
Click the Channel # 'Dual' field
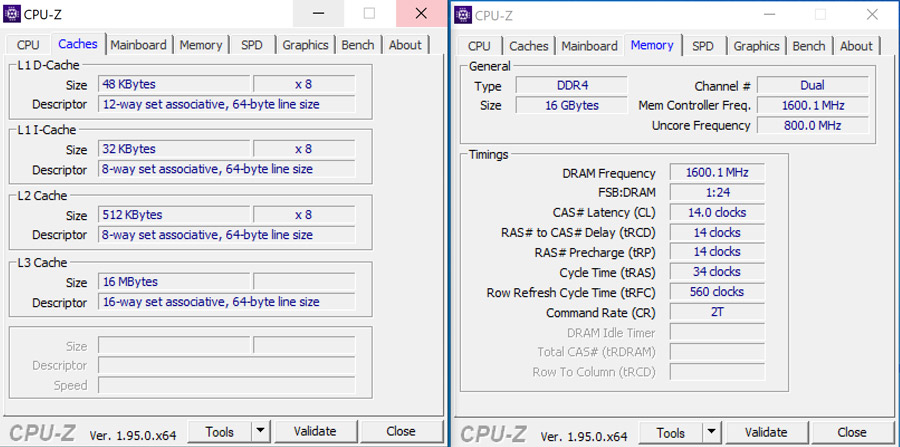coord(813,85)
